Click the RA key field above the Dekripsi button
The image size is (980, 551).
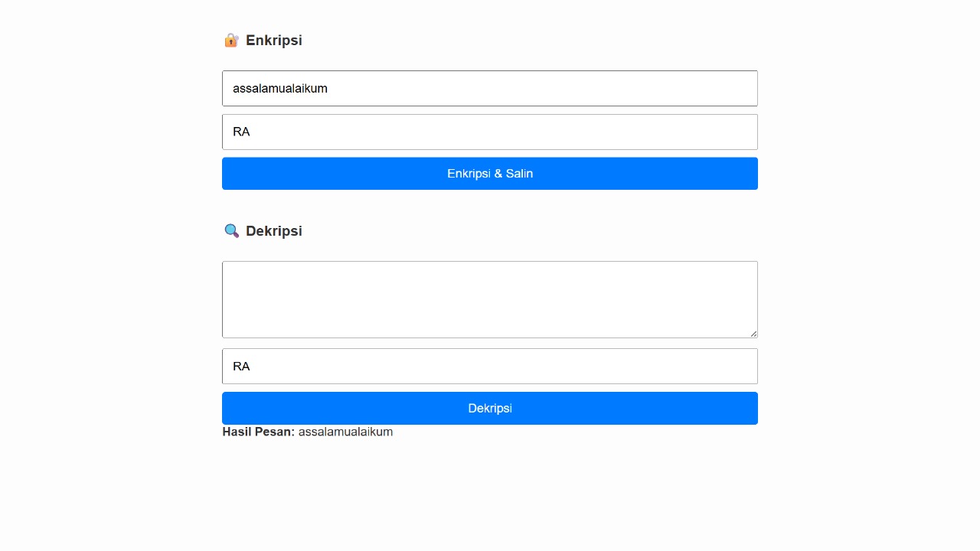click(x=490, y=367)
